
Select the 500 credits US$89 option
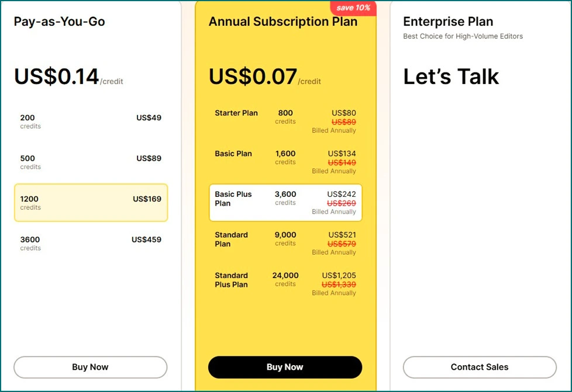click(91, 162)
